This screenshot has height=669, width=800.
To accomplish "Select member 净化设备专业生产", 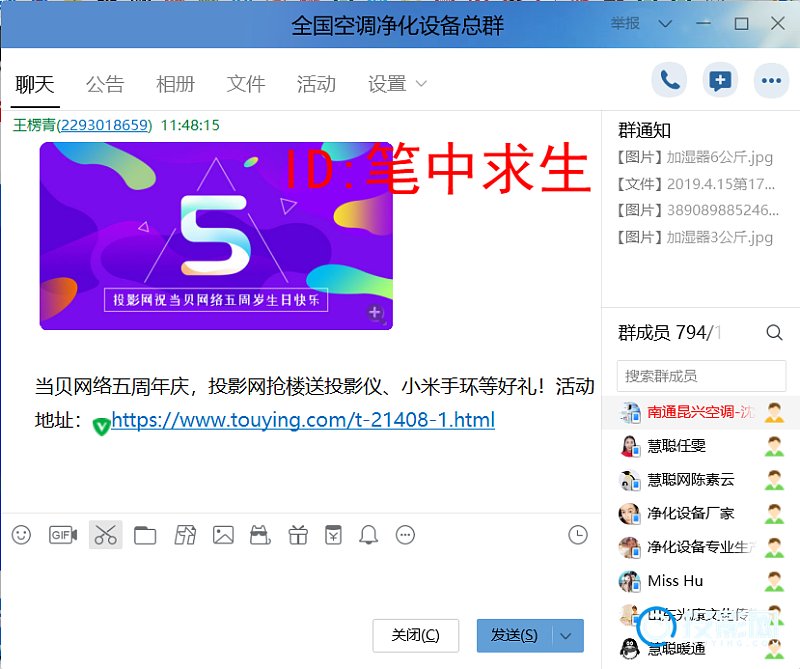I will pyautogui.click(x=701, y=547).
